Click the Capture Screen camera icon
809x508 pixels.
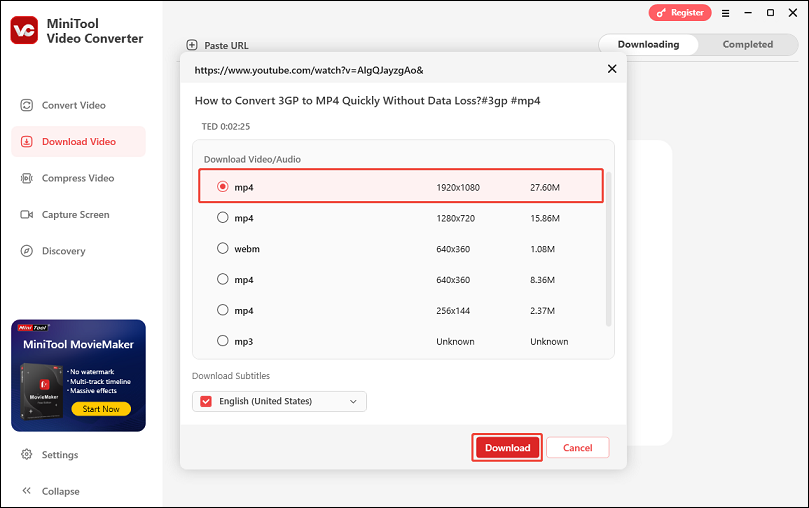[26, 215]
